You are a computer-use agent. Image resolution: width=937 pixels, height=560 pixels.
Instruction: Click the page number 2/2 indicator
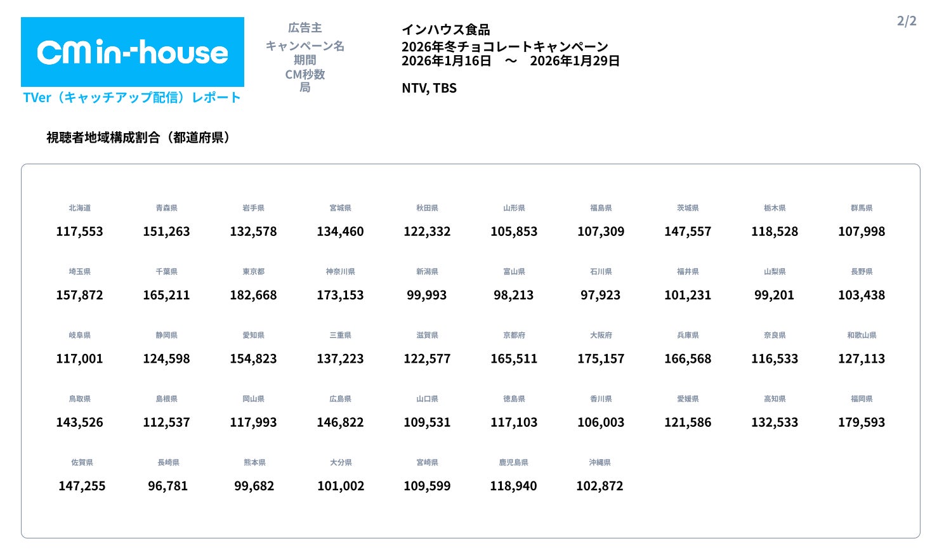point(906,21)
